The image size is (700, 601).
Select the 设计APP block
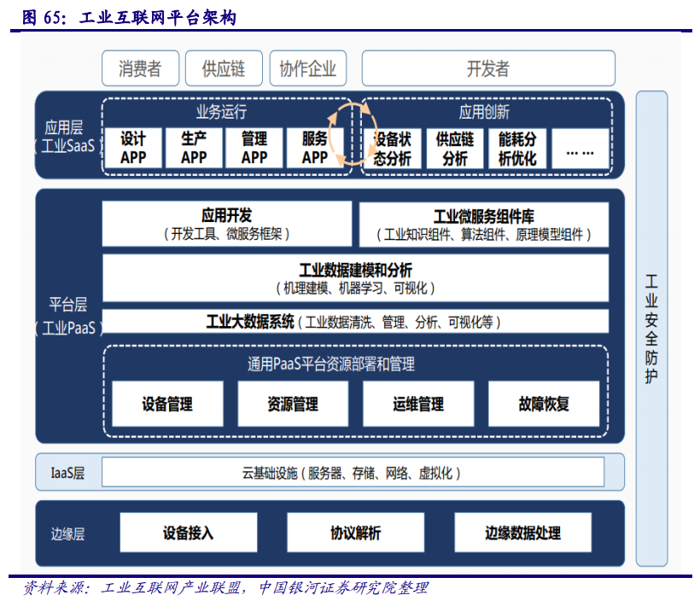click(132, 147)
